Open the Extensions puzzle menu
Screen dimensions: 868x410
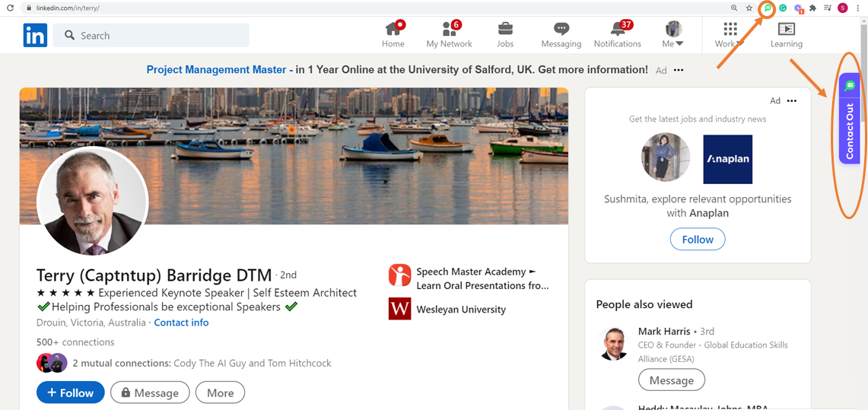[812, 8]
